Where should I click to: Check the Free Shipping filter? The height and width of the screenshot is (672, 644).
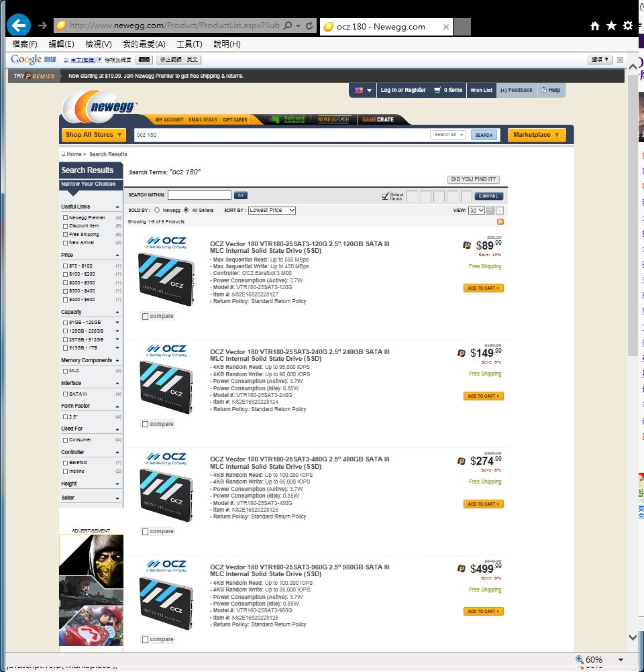(x=65, y=235)
